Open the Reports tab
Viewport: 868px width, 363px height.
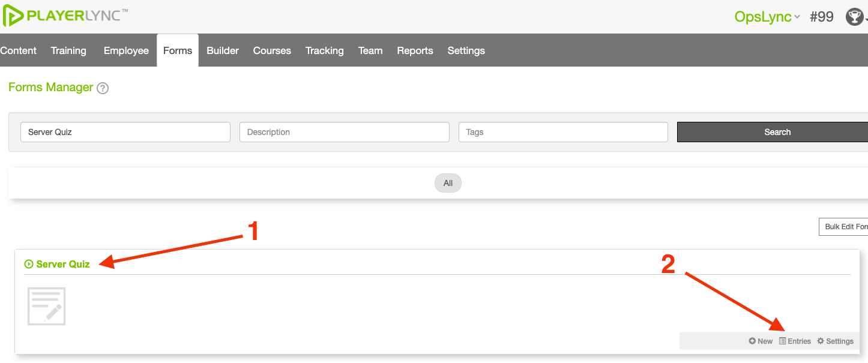pyautogui.click(x=415, y=50)
